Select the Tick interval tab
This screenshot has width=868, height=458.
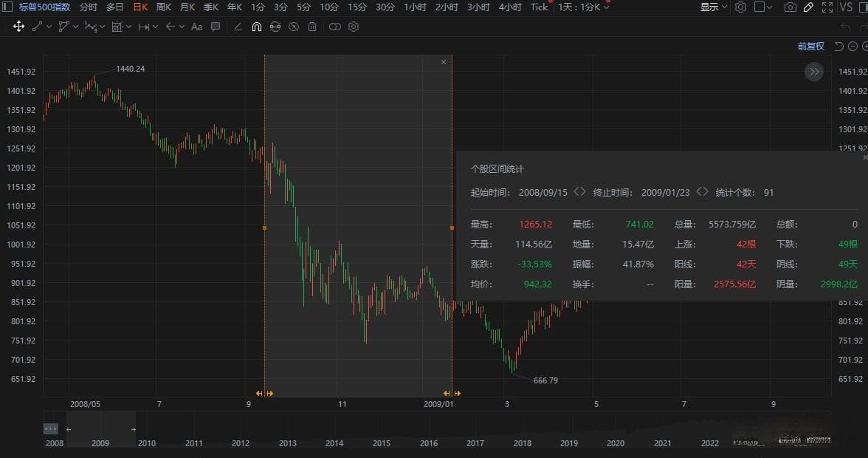[539, 7]
